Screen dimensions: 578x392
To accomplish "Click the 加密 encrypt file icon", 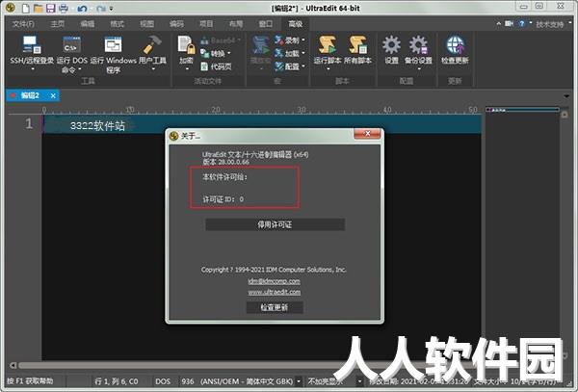I will point(186,45).
